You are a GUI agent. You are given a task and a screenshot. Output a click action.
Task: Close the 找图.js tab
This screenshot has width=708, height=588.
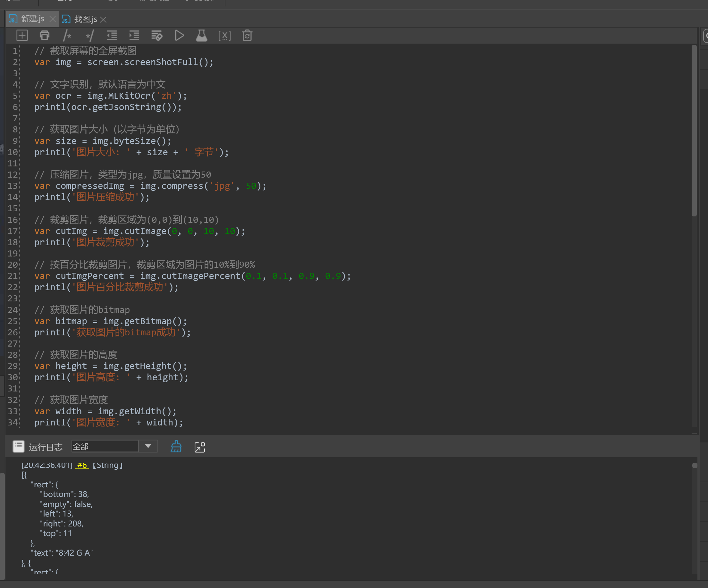click(x=104, y=20)
